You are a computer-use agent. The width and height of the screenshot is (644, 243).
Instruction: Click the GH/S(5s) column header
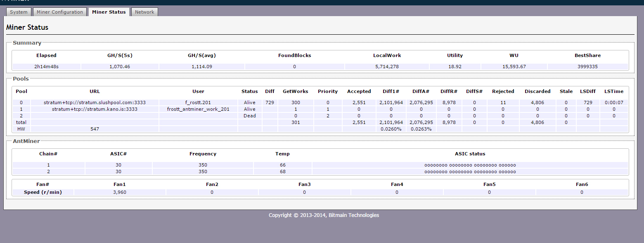[x=120, y=55]
